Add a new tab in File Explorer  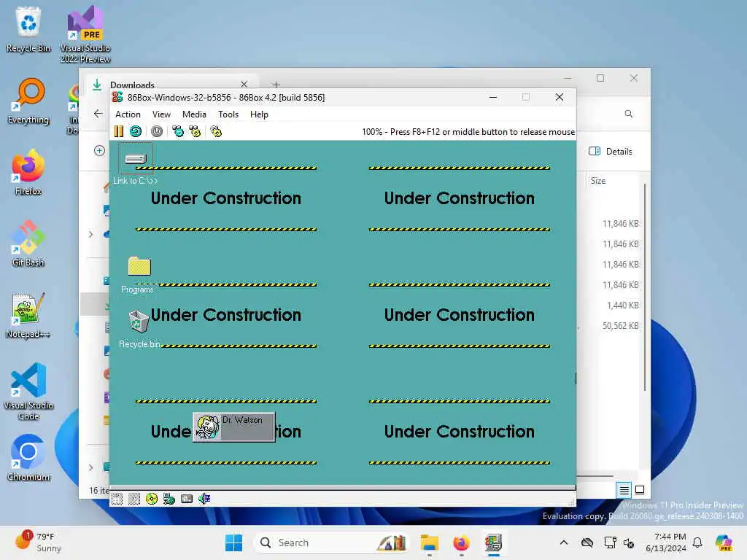coord(276,85)
